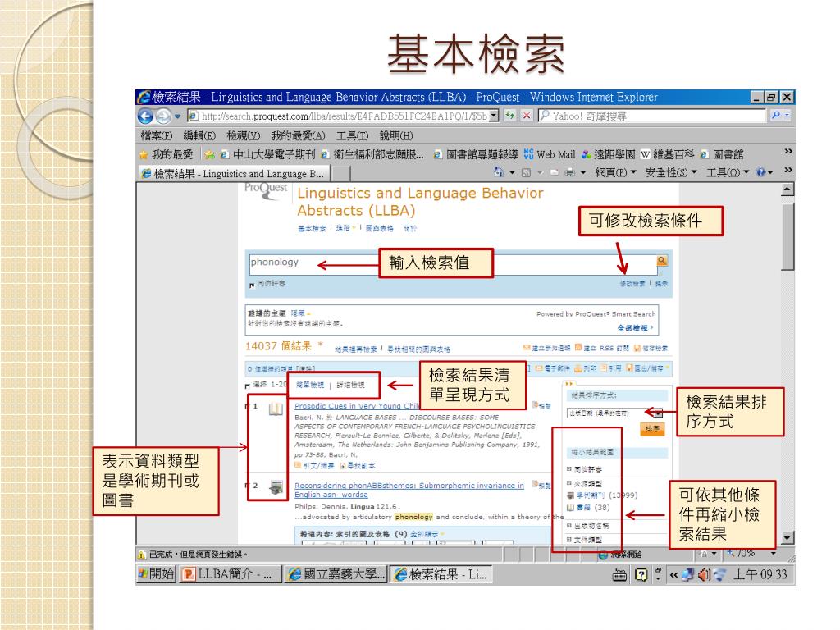Open the 我的最愛(A) menu
840x630 pixels.
coord(298,135)
